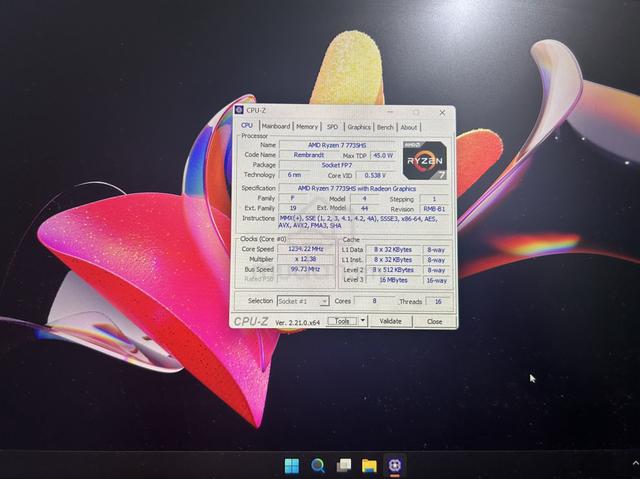Click the Ext. Model value 44
640x479 pixels.
click(x=364, y=208)
